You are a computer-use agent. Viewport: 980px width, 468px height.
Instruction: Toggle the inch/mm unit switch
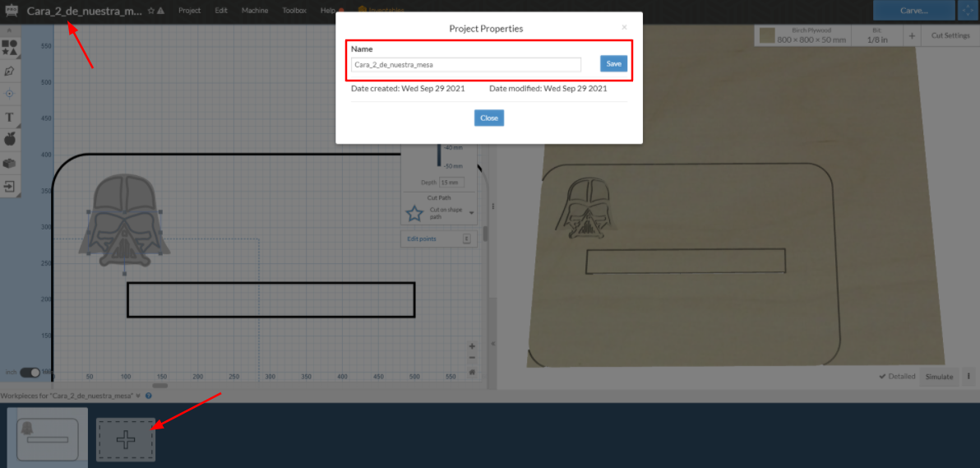click(30, 373)
